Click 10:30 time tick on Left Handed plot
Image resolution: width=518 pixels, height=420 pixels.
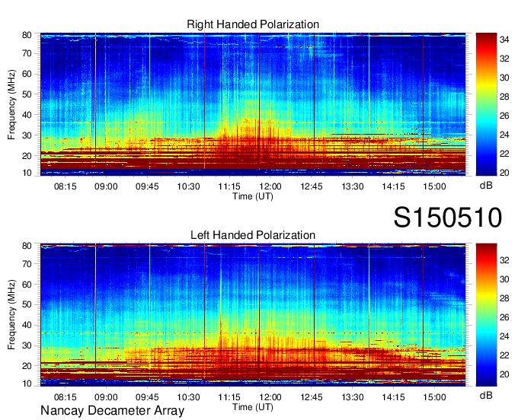tap(188, 397)
